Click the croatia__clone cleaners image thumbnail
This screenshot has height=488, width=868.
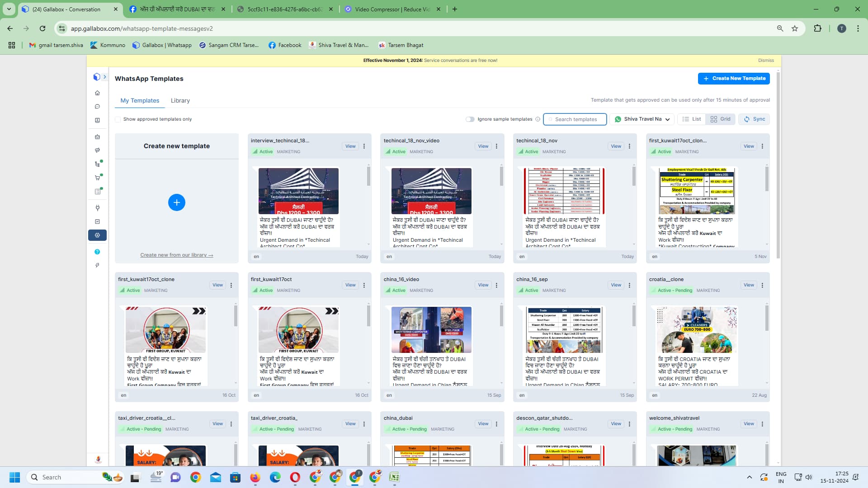tap(696, 330)
